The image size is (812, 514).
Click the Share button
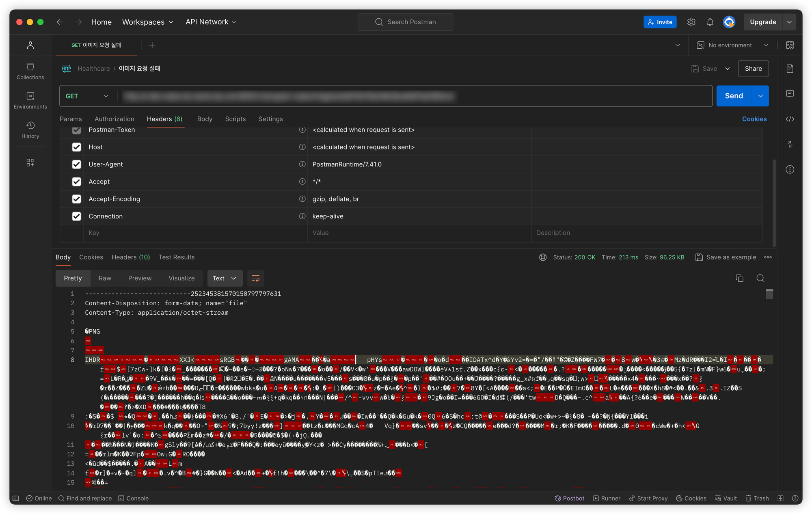753,69
